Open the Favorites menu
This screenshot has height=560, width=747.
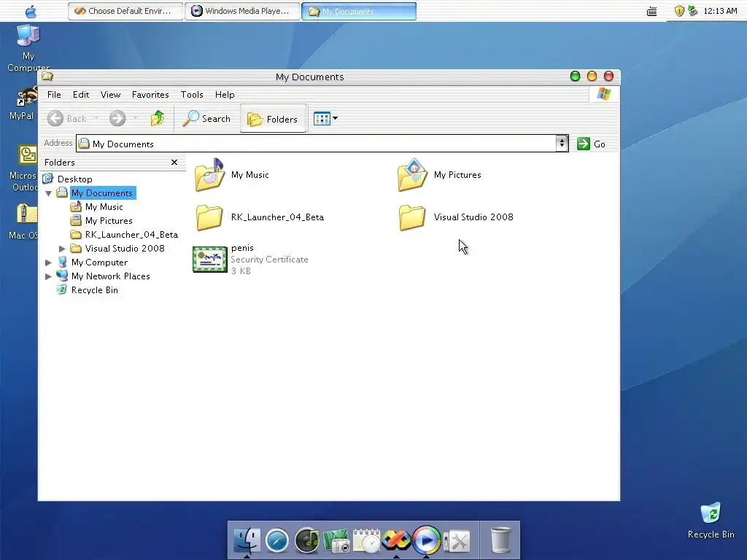pos(150,94)
